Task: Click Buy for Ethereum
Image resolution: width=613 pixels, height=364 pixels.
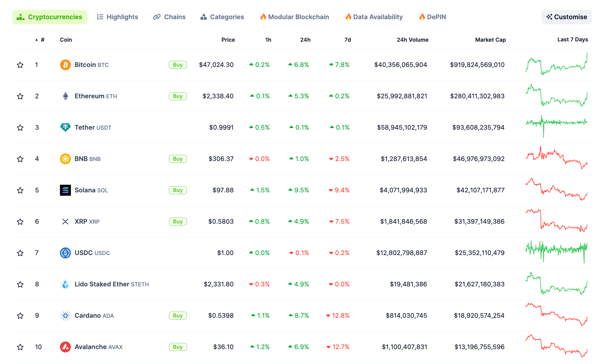Action: 178,96
